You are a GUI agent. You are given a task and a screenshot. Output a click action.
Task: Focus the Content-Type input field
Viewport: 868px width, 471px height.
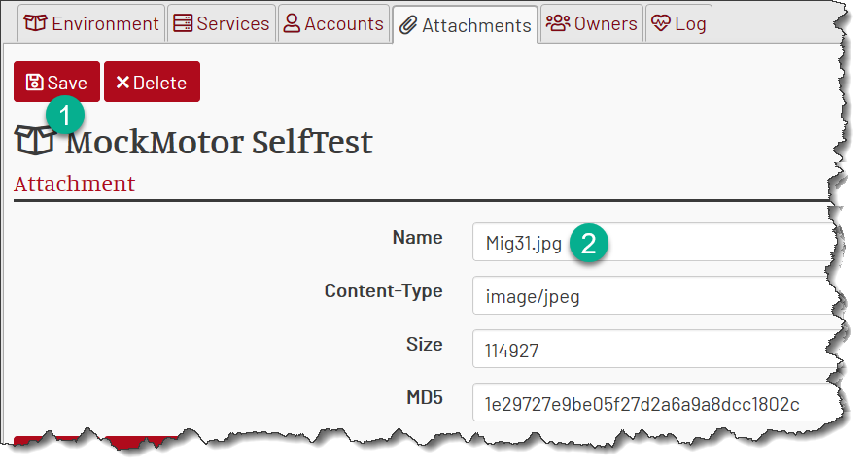[x=654, y=296]
